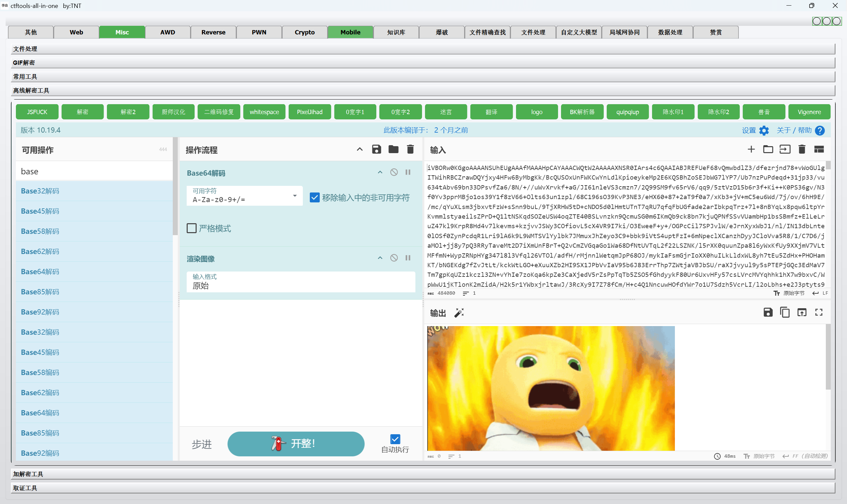This screenshot has height=504, width=847.
Task: Move output to input icon
Action: [x=801, y=312]
